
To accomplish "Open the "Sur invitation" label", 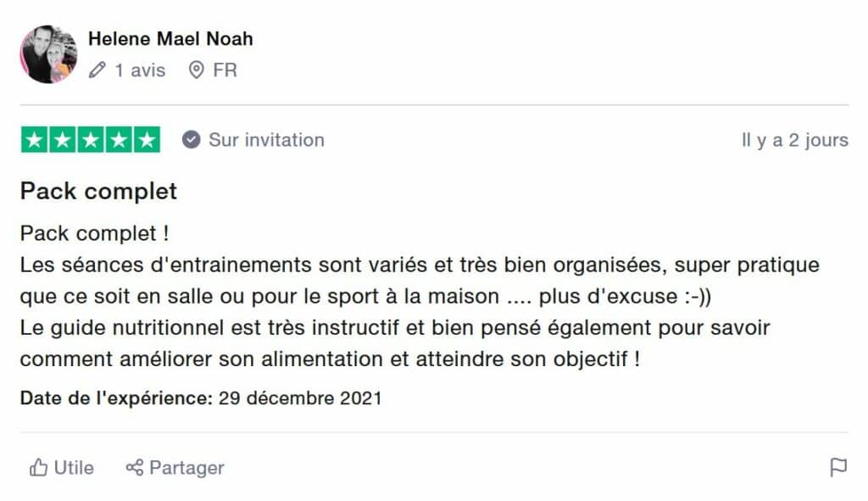I will [266, 140].
